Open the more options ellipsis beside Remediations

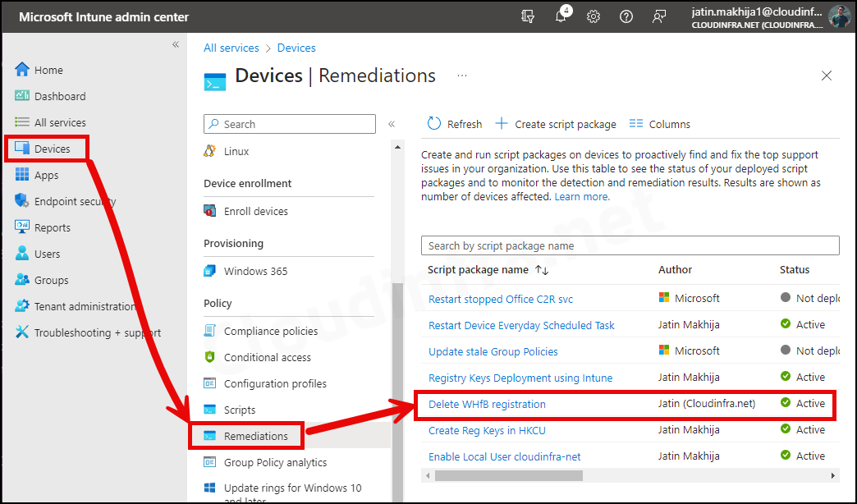point(462,76)
